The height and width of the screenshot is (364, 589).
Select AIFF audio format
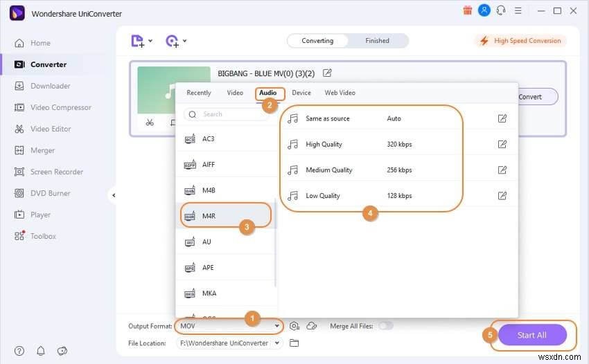(x=226, y=165)
